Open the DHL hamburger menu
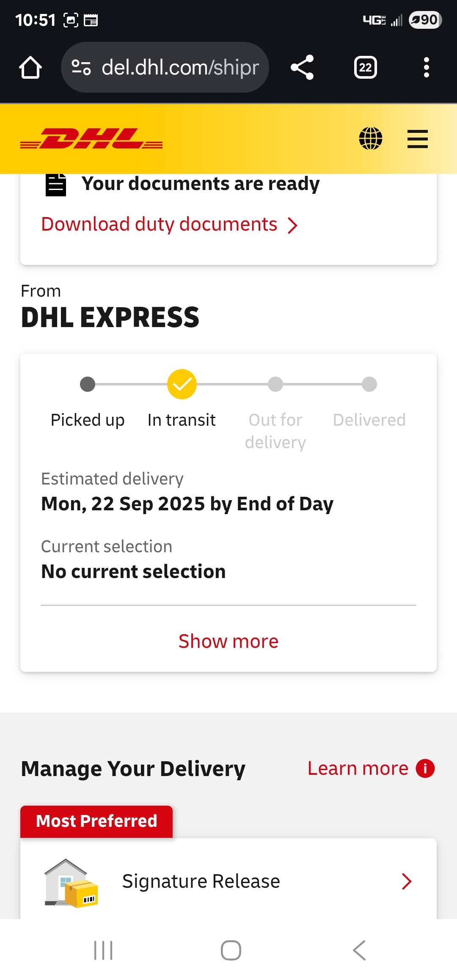 [x=417, y=139]
